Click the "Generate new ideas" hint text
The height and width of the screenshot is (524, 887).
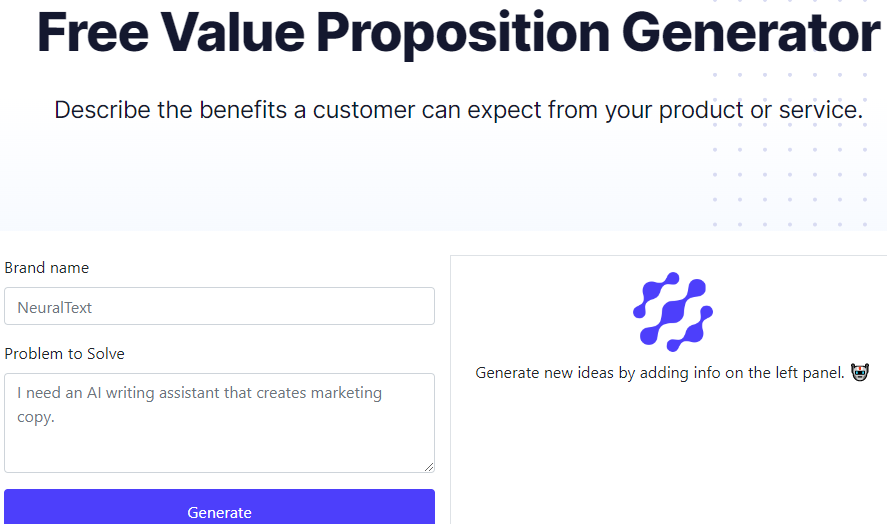tap(660, 373)
